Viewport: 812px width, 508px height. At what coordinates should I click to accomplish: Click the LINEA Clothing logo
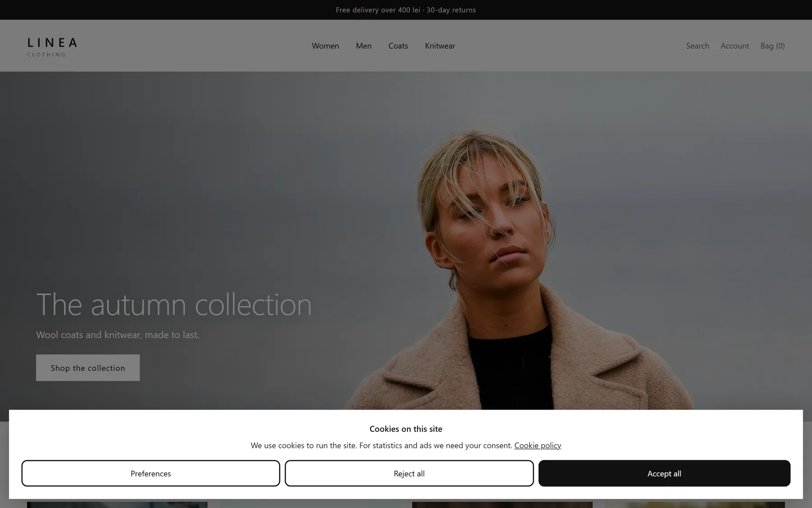52,47
